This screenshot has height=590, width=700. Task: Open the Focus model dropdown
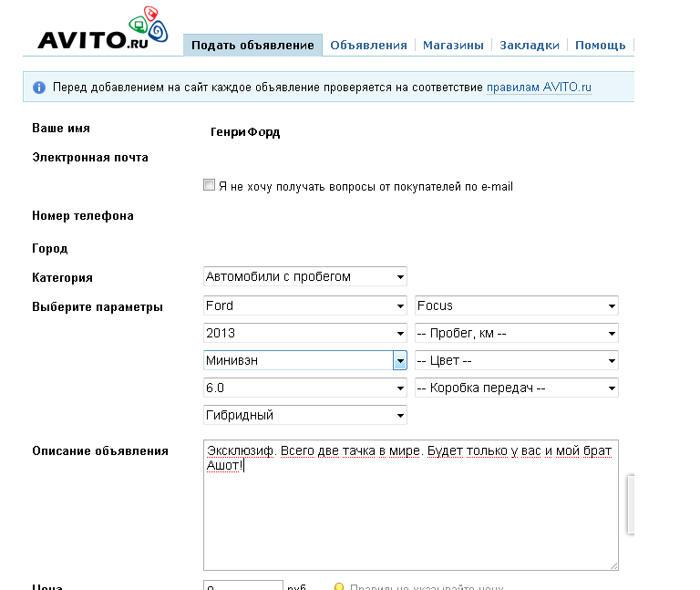coord(517,305)
